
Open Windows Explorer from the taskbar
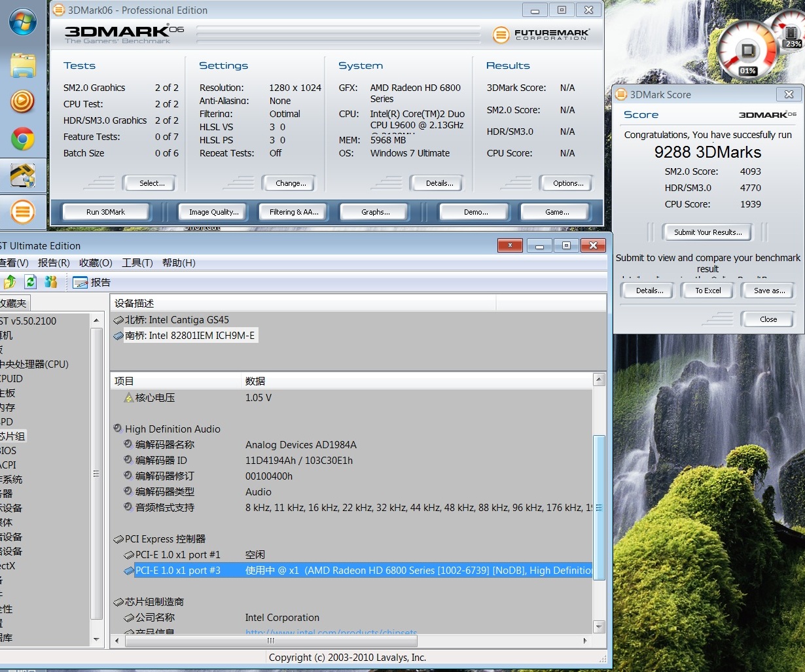coord(23,65)
